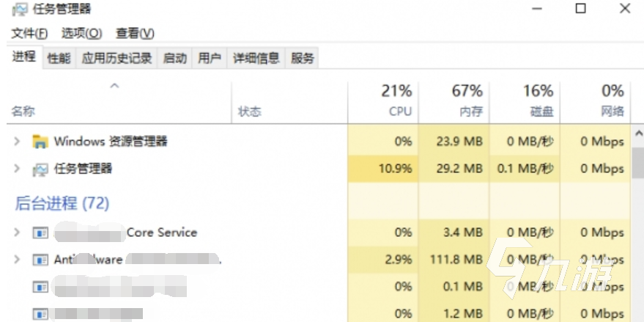Click the Core Service process icon
Viewport: 644px width, 322px height.
pyautogui.click(x=40, y=233)
